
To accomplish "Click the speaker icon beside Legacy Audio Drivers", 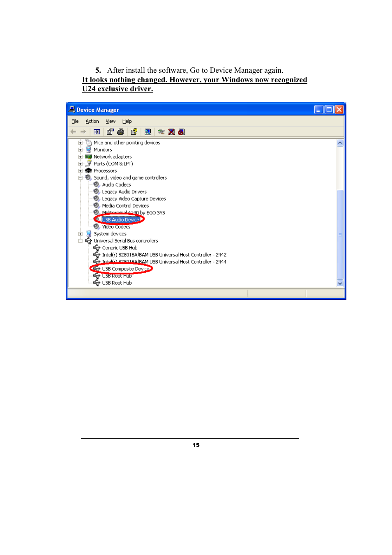I will [x=97, y=191].
